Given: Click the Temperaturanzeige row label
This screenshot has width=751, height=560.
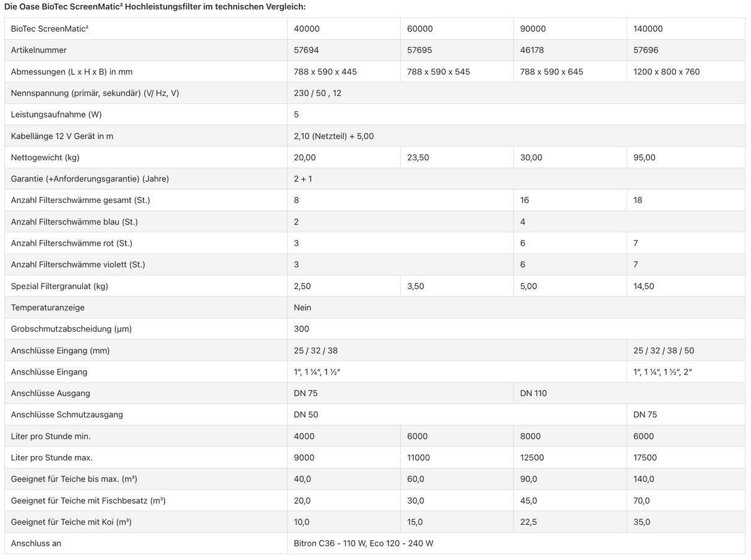Looking at the screenshot, I should point(48,308).
